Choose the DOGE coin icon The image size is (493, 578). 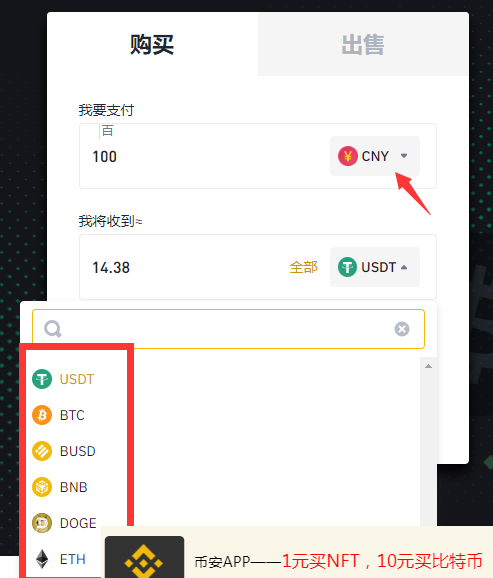point(42,523)
